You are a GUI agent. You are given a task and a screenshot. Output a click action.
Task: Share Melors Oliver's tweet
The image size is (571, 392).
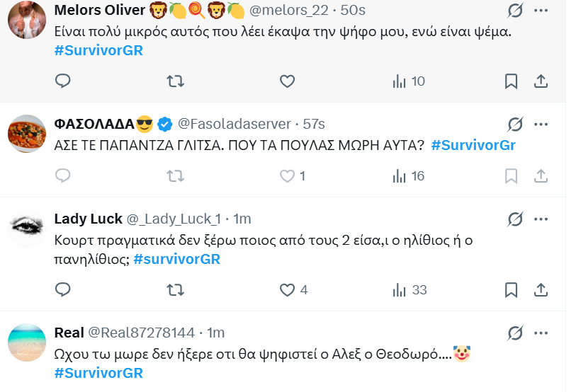(541, 81)
